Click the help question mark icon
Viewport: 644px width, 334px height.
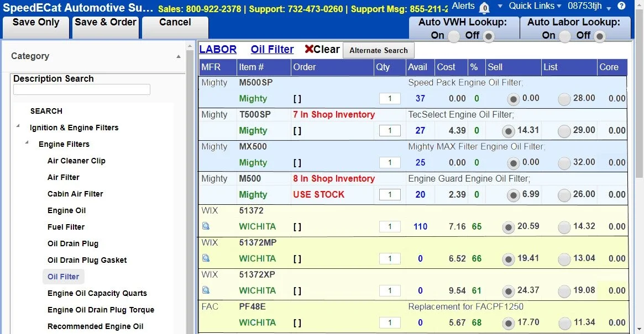tap(621, 6)
